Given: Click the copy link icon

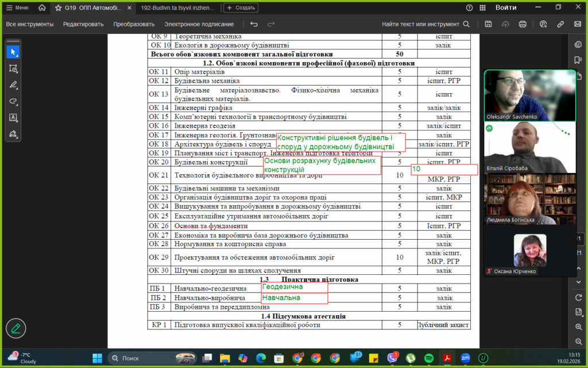Looking at the screenshot, I should 560,24.
